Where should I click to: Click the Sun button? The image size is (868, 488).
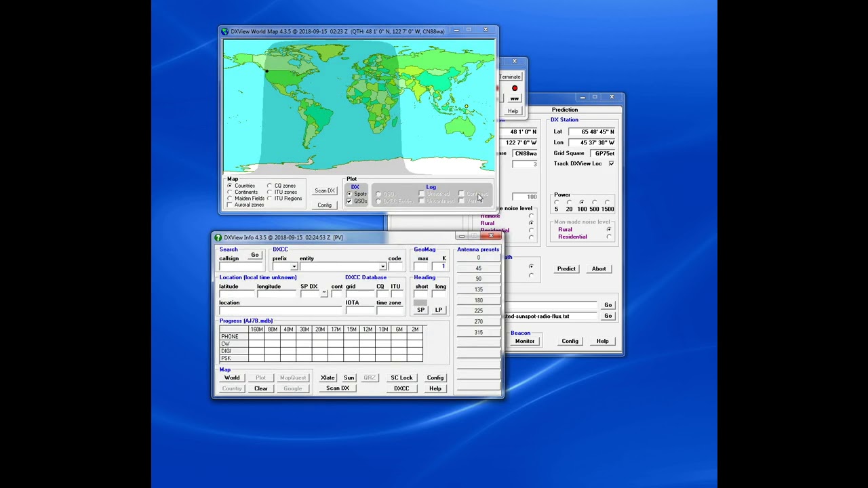(349, 378)
